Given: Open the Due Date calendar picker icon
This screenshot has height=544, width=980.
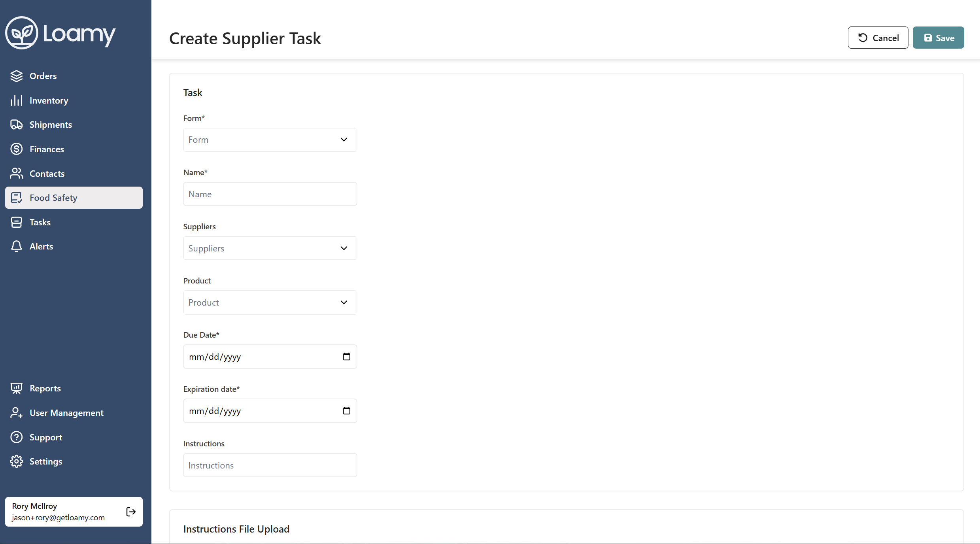Looking at the screenshot, I should coord(346,357).
